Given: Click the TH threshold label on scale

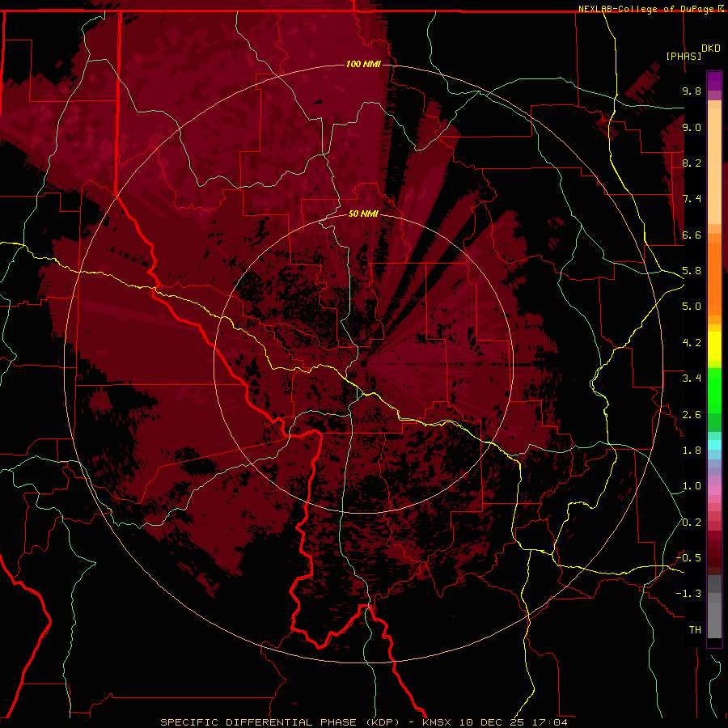Looking at the screenshot, I should point(695,630).
